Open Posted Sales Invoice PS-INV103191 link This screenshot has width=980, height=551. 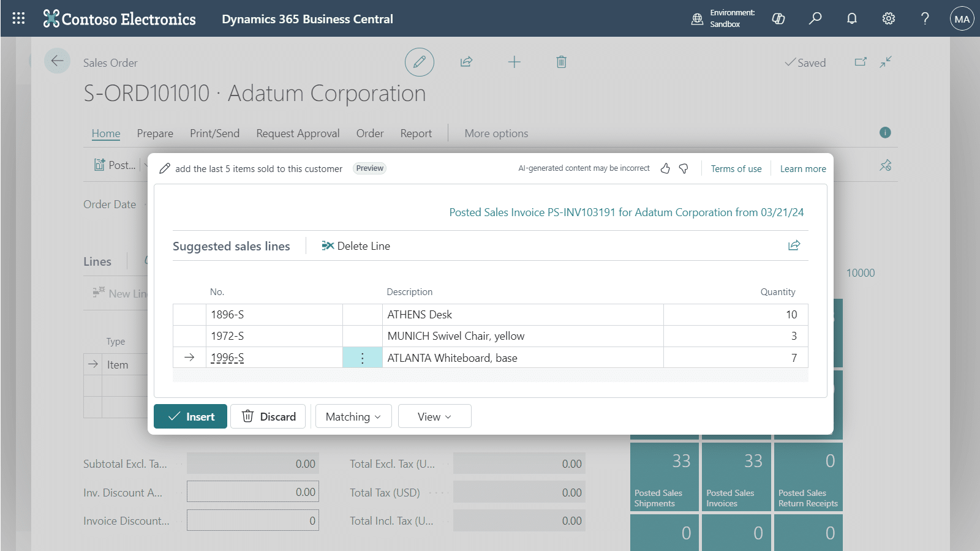[x=626, y=212]
